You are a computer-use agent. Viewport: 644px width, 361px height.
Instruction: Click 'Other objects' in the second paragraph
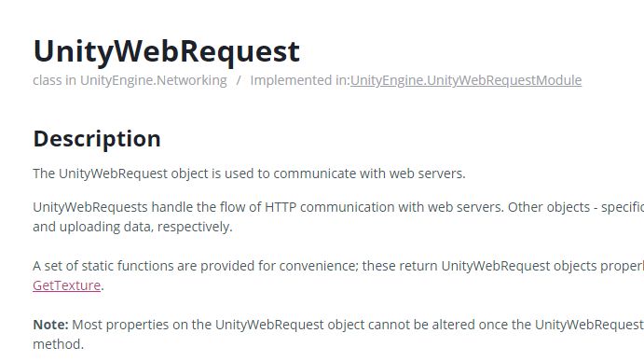(549, 207)
